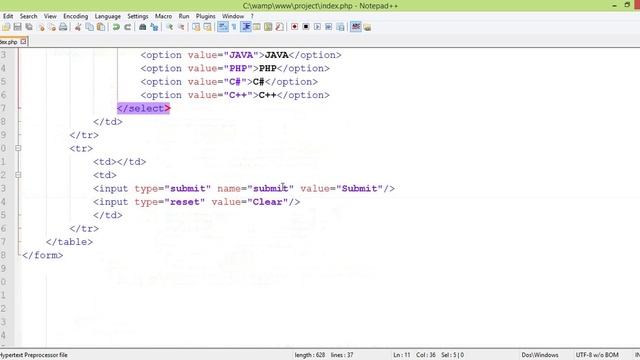The image size is (640, 360).
Task: Click the input type="reset" code line
Action: (x=196, y=202)
